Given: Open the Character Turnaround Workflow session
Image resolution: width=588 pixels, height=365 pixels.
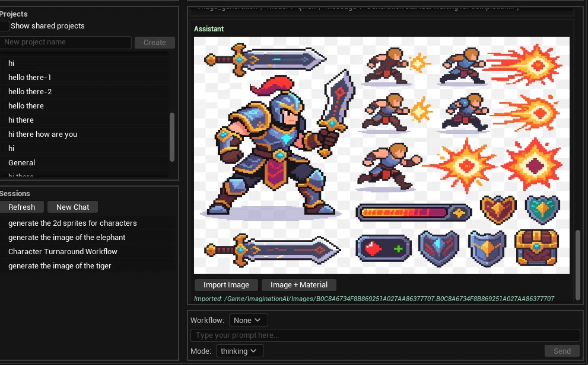Looking at the screenshot, I should point(87,252).
